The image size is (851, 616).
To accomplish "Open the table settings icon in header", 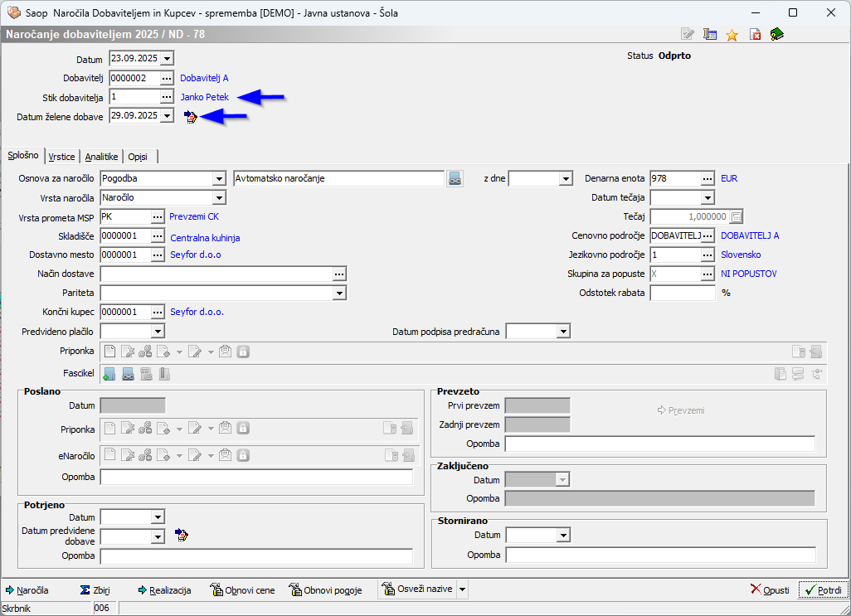I will click(710, 34).
